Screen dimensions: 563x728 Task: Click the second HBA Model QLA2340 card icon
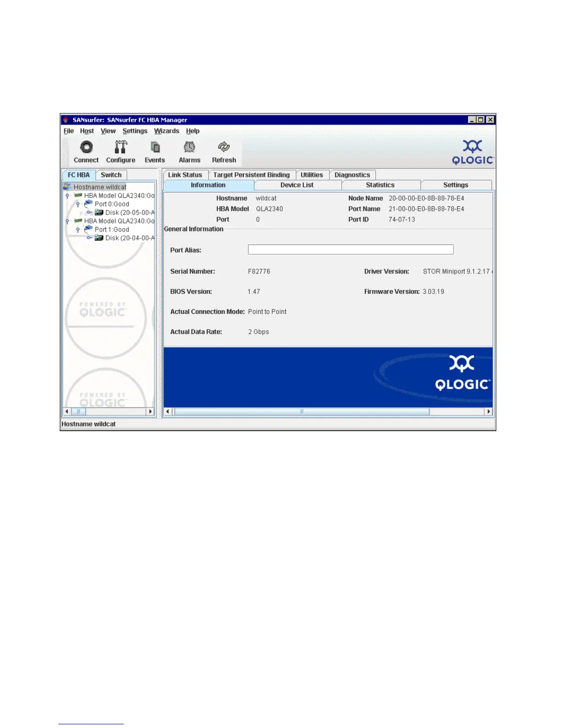coord(78,221)
